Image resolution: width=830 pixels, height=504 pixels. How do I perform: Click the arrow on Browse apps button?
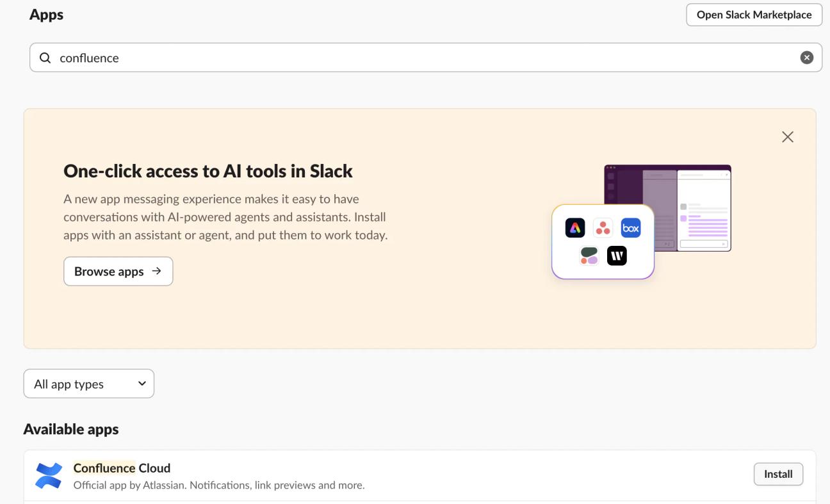(x=156, y=271)
